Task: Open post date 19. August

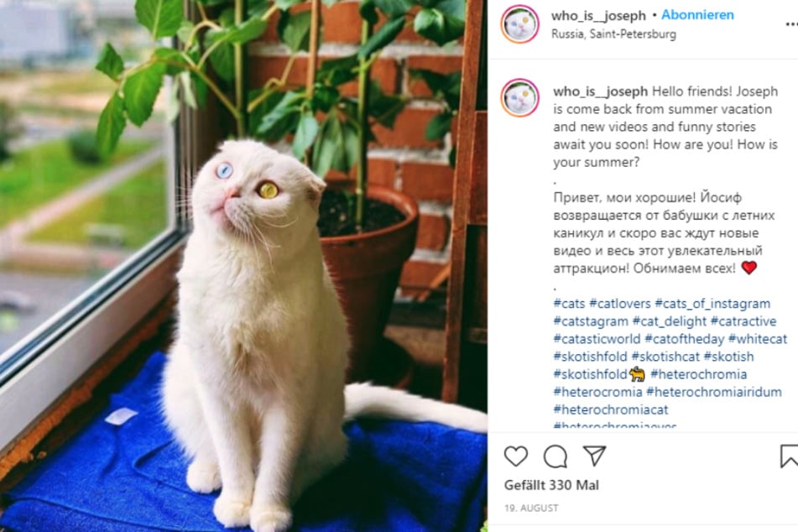Action: tap(531, 508)
